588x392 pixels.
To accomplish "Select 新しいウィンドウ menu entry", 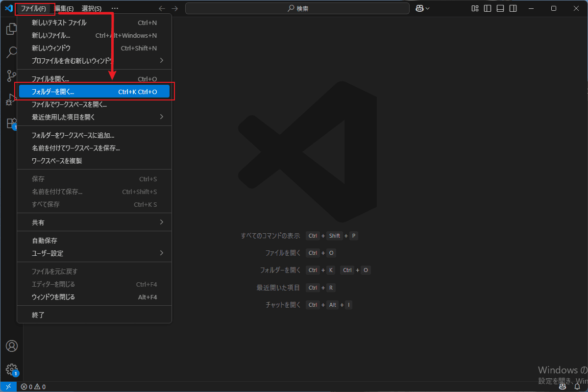I will coord(95,48).
